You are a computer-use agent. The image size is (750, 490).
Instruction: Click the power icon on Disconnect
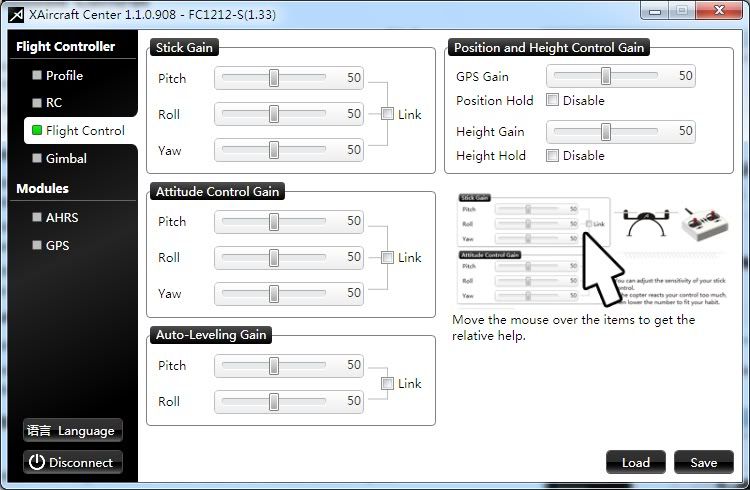(37, 462)
